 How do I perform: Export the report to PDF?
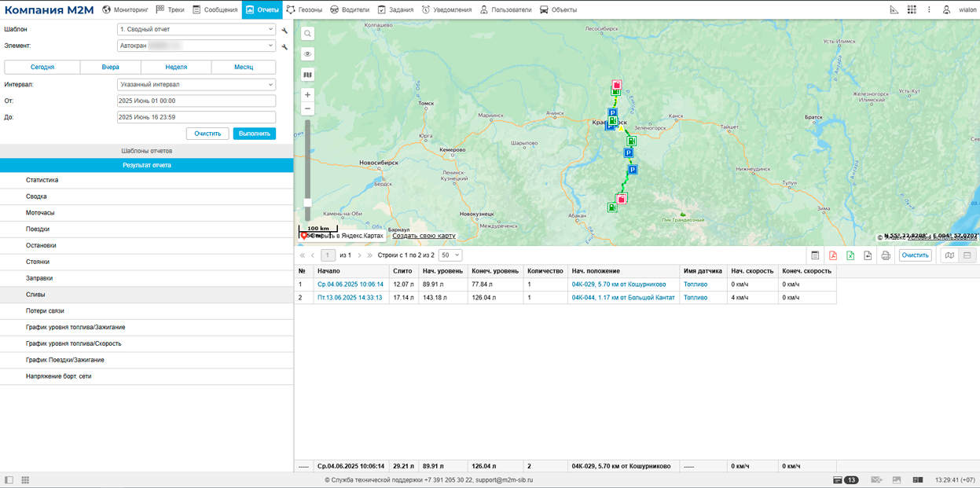point(833,255)
